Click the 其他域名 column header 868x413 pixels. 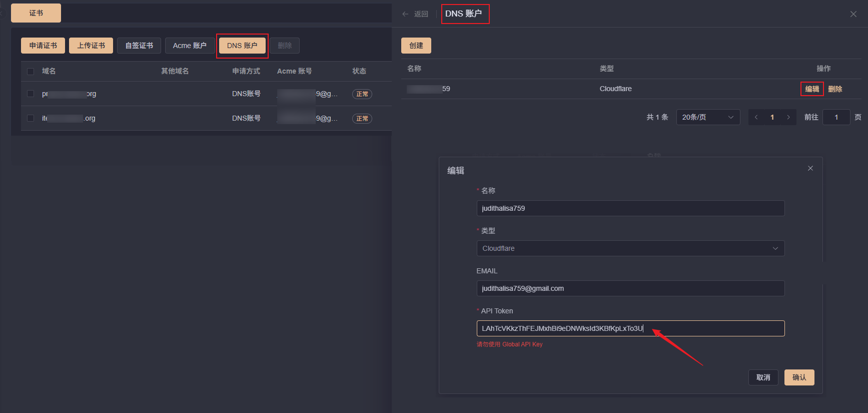[175, 71]
